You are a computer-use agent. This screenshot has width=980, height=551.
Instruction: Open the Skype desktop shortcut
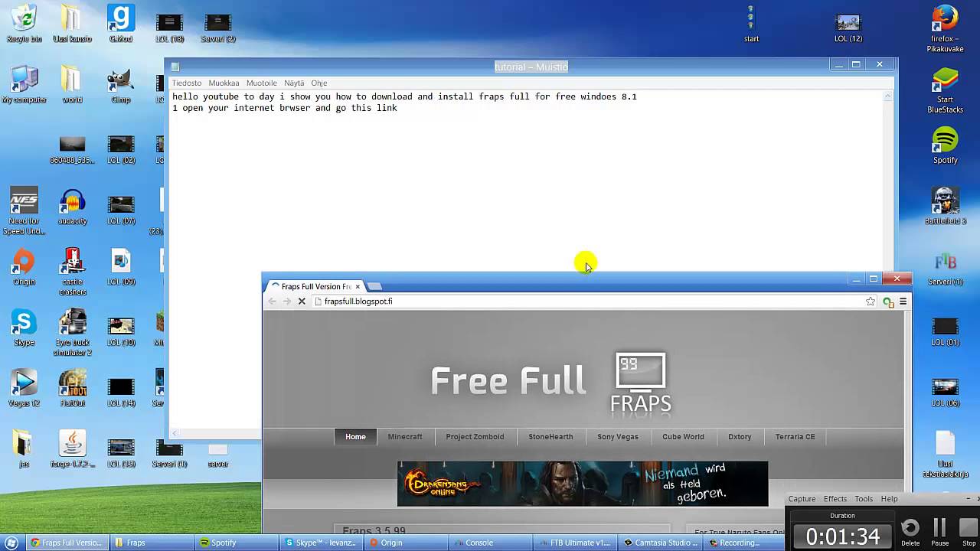pos(24,328)
